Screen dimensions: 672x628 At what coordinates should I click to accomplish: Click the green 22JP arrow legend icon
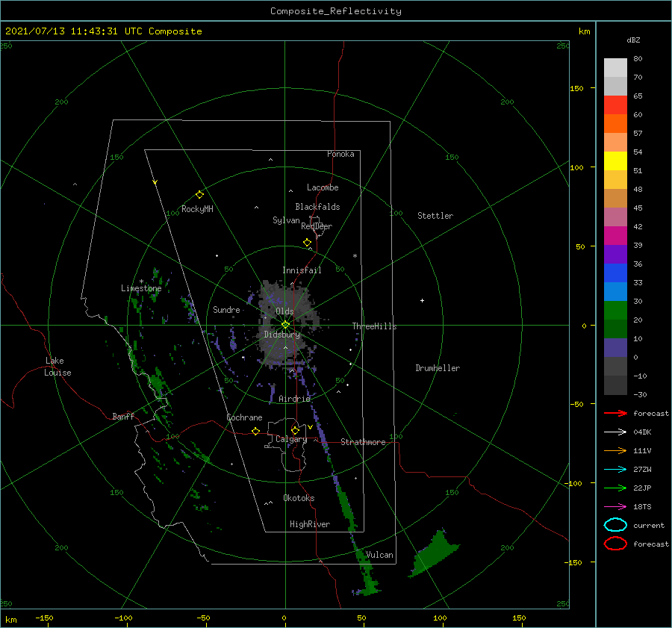(x=615, y=488)
